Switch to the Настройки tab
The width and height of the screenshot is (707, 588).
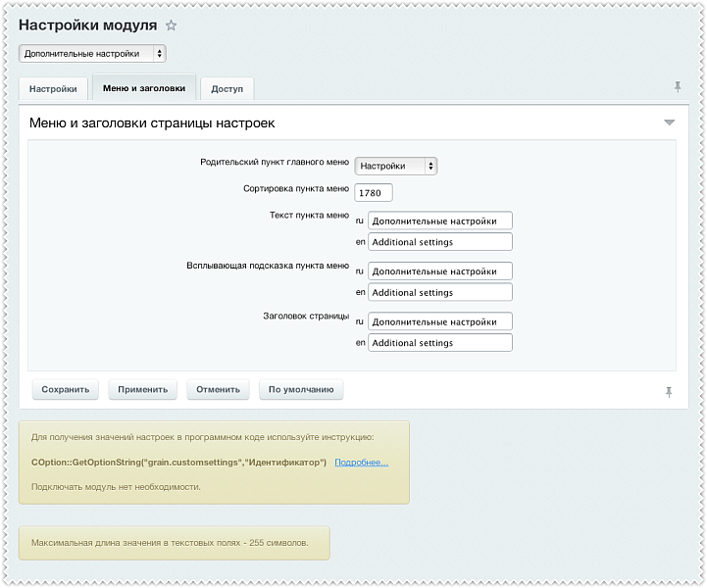[53, 88]
